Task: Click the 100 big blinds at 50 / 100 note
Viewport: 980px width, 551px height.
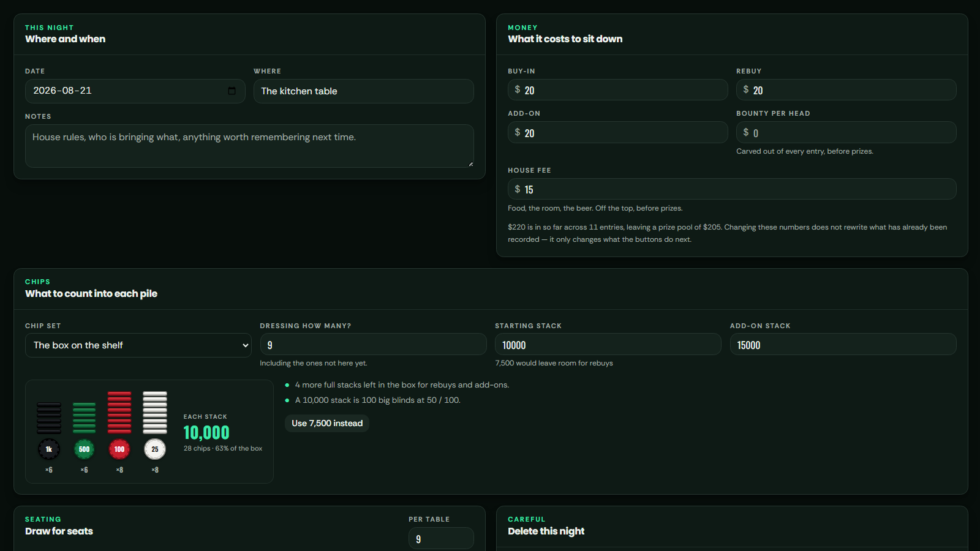Action: click(378, 400)
